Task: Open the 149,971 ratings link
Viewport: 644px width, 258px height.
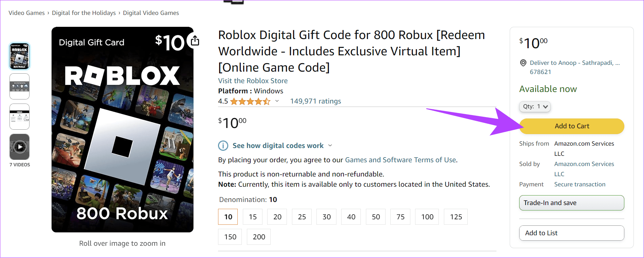Action: (315, 101)
